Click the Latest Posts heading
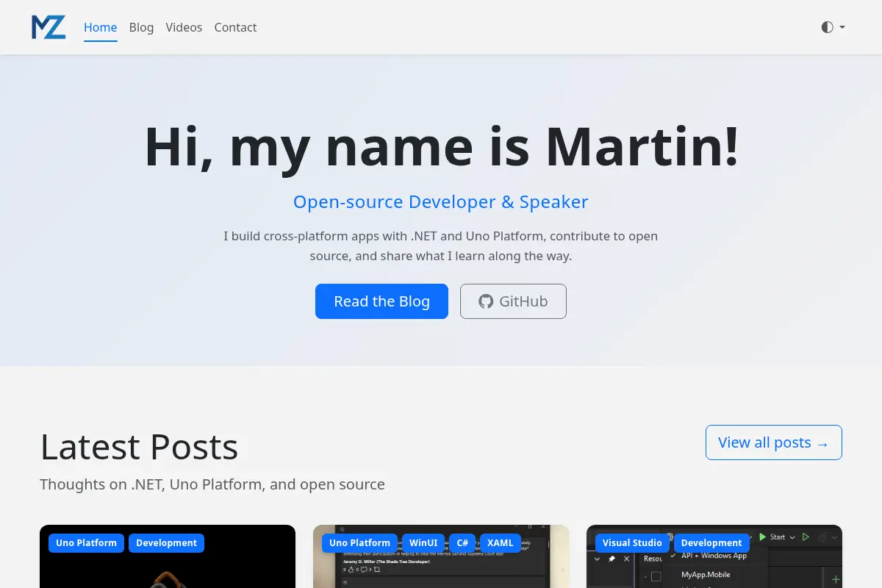Viewport: 882px width, 588px height. (139, 447)
